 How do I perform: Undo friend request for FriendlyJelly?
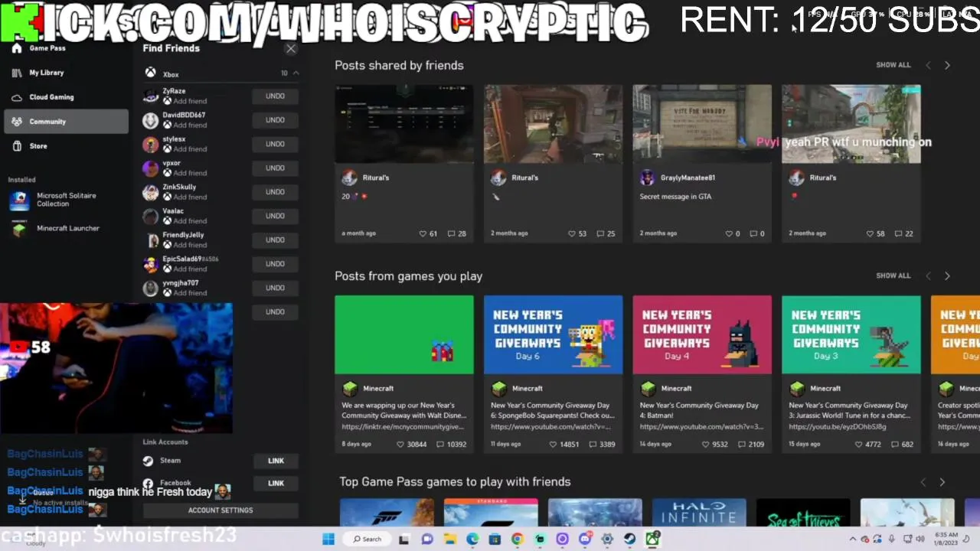pyautogui.click(x=275, y=240)
